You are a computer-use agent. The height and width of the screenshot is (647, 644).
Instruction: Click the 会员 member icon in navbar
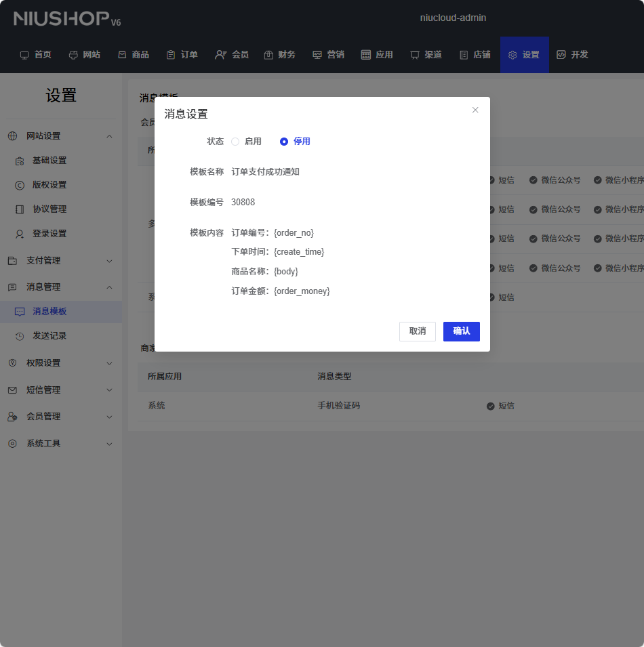coord(220,55)
